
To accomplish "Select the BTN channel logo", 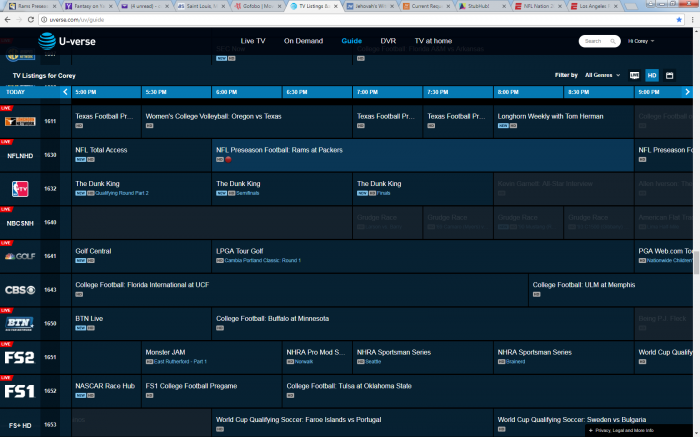I will (20, 324).
